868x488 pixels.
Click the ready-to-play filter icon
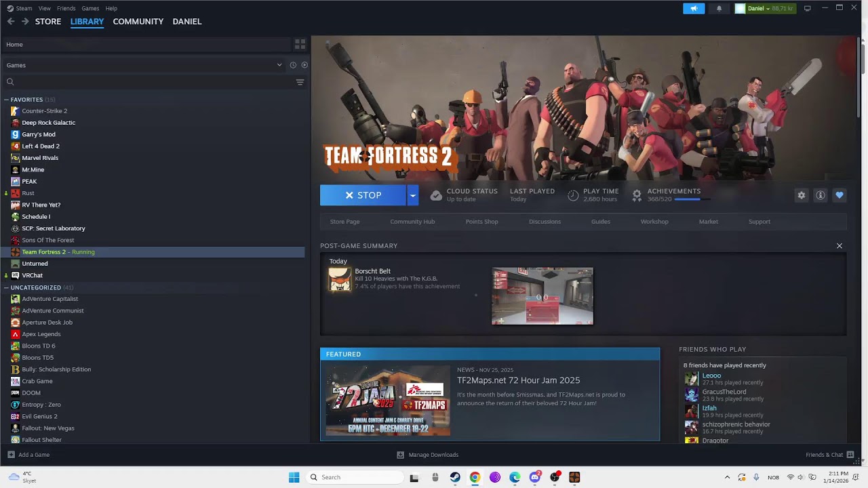pos(304,65)
